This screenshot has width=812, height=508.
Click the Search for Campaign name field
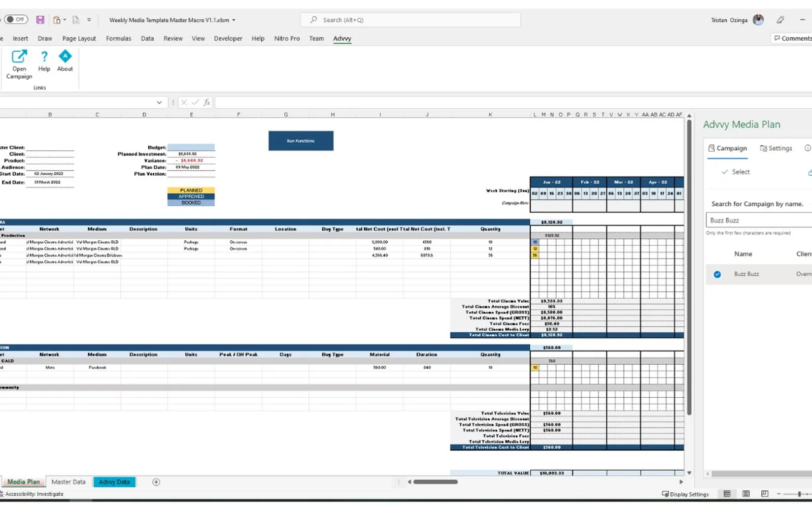[x=759, y=220]
